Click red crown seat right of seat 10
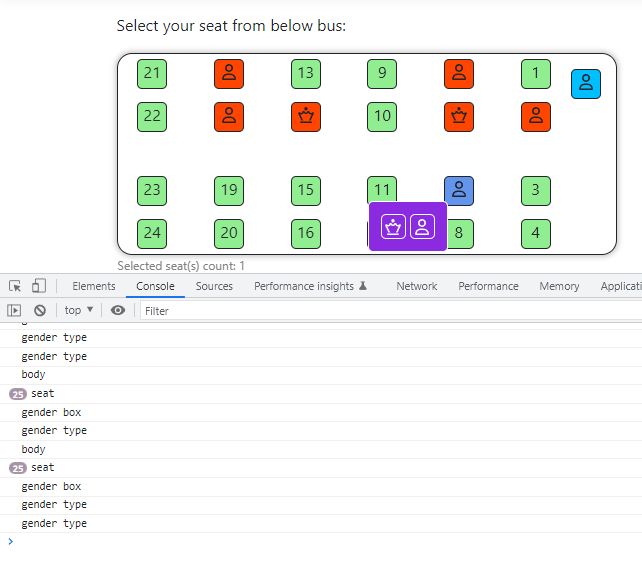The height and width of the screenshot is (561, 642). point(459,117)
